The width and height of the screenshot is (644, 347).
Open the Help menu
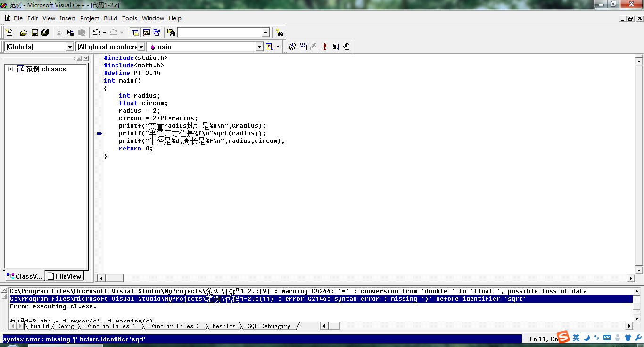coord(175,18)
